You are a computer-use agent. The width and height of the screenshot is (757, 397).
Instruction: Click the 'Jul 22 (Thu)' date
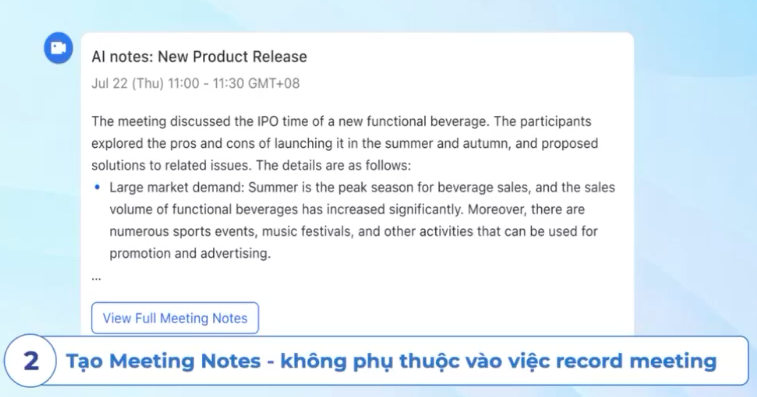(x=127, y=83)
